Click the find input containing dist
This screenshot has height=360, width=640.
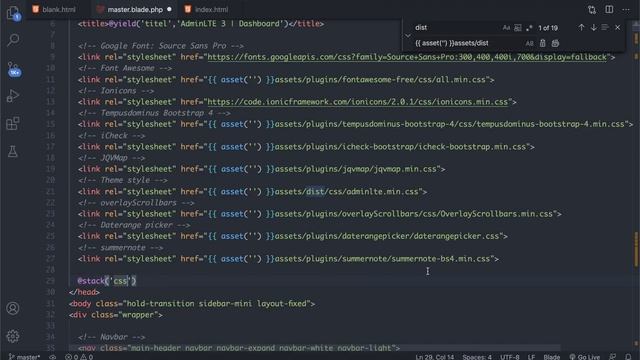[457, 27]
